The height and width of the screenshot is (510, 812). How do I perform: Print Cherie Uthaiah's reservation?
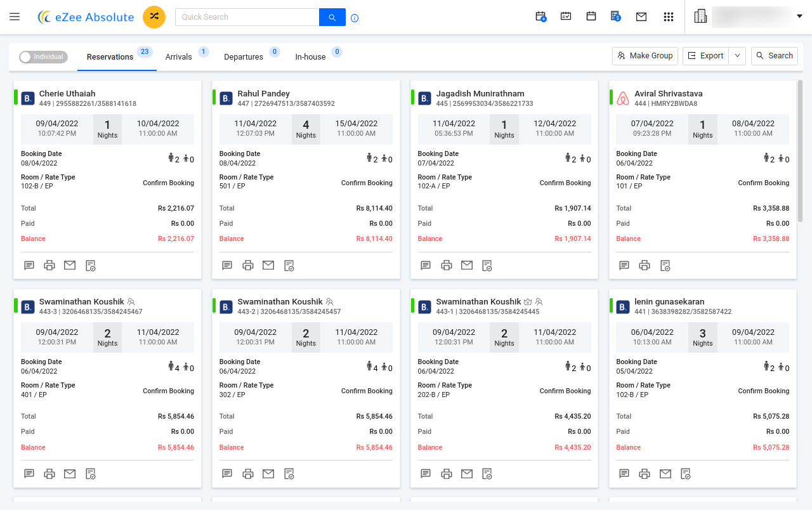[x=49, y=265]
